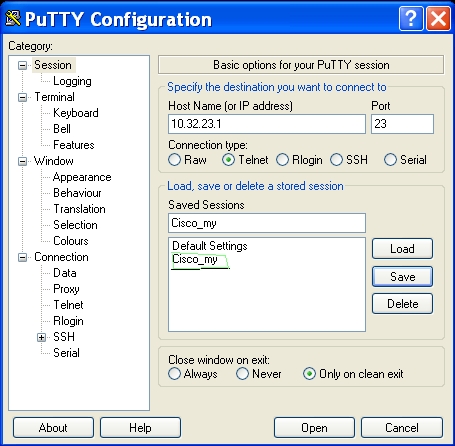The height and width of the screenshot is (446, 455).
Task: Collapse the Window tree node
Action: pyautogui.click(x=22, y=161)
